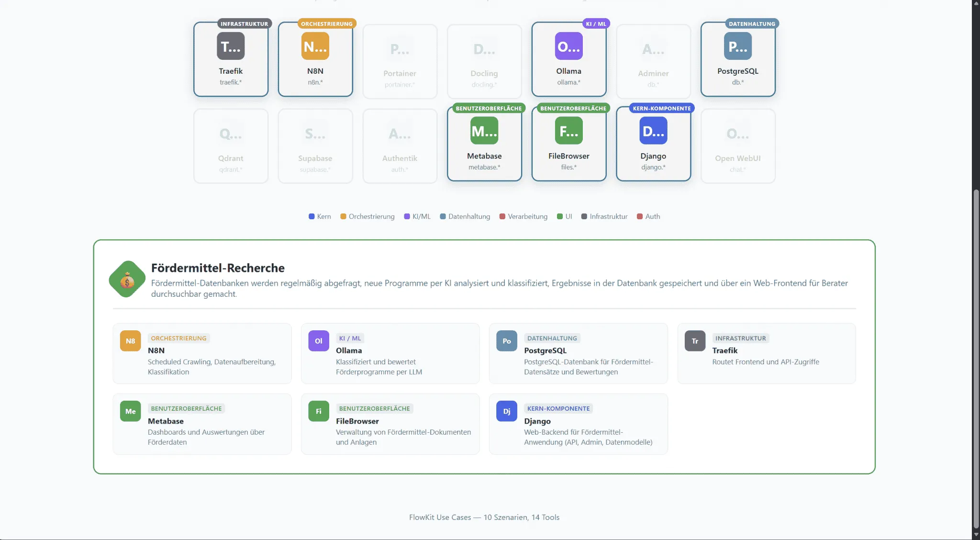The width and height of the screenshot is (980, 540).
Task: Click the Traefik tool card icon
Action: [231, 46]
